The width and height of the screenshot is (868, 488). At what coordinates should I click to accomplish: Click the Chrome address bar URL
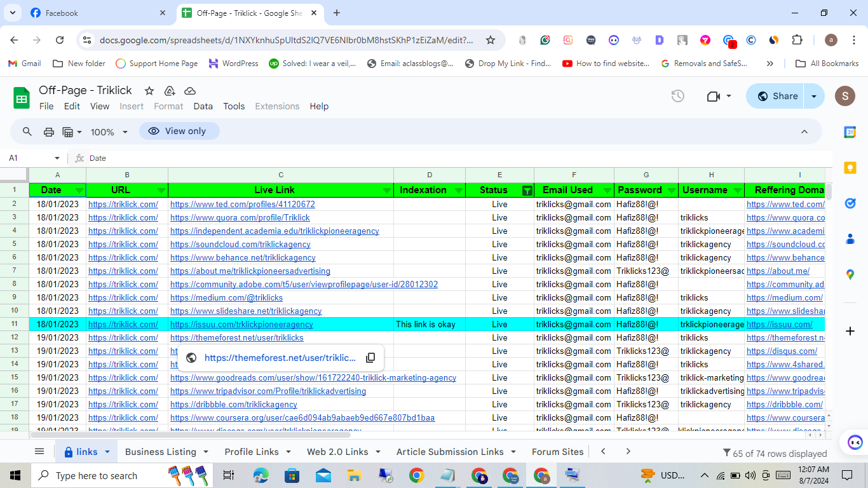click(286, 40)
